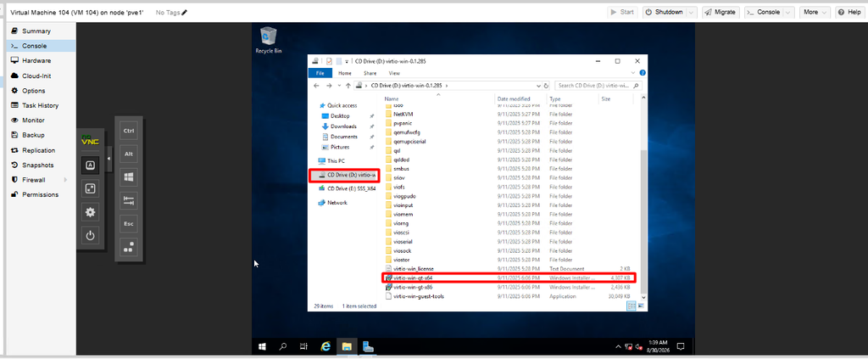
Task: Toggle the Ctrl key in noVNC
Action: (x=129, y=131)
